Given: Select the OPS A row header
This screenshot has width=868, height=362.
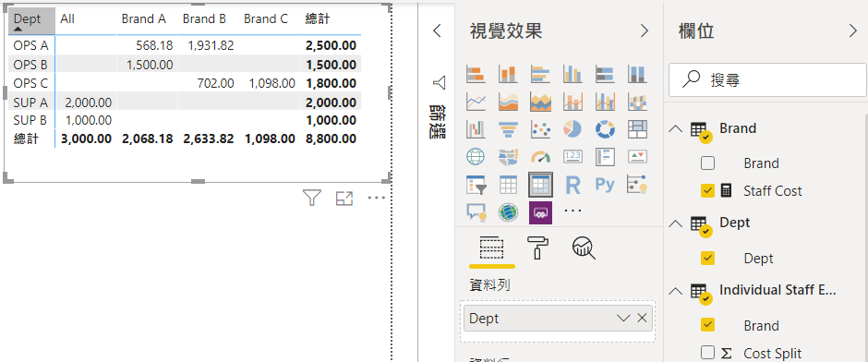Looking at the screenshot, I should [30, 45].
